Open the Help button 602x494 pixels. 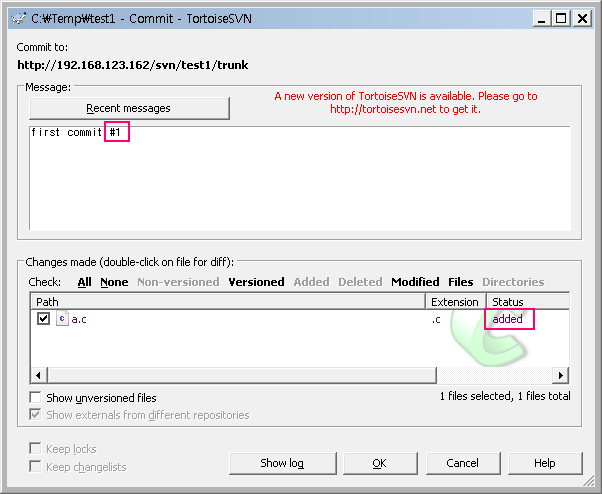[545, 463]
